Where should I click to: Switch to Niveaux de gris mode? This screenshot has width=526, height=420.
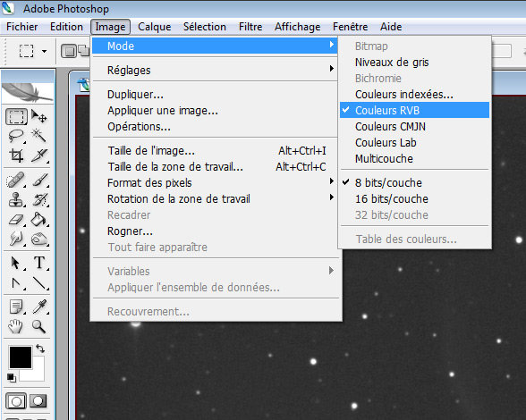(414, 62)
